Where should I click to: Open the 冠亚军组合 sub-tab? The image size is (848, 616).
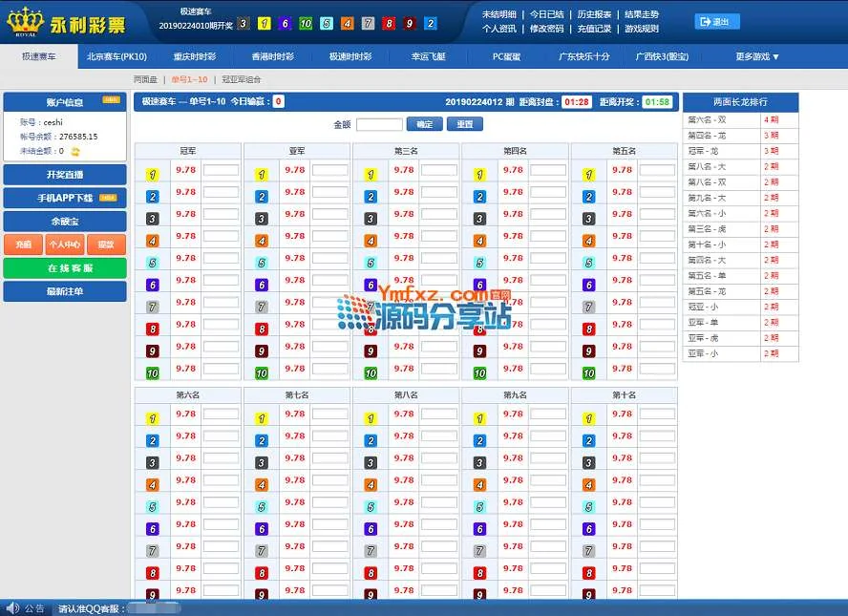tap(242, 80)
